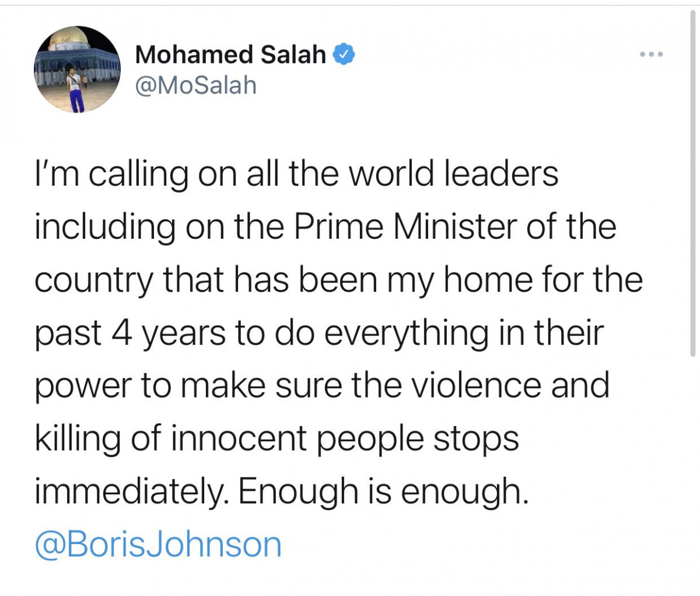The height and width of the screenshot is (596, 700).
Task: Open the three-dot more options menu
Action: [x=651, y=55]
